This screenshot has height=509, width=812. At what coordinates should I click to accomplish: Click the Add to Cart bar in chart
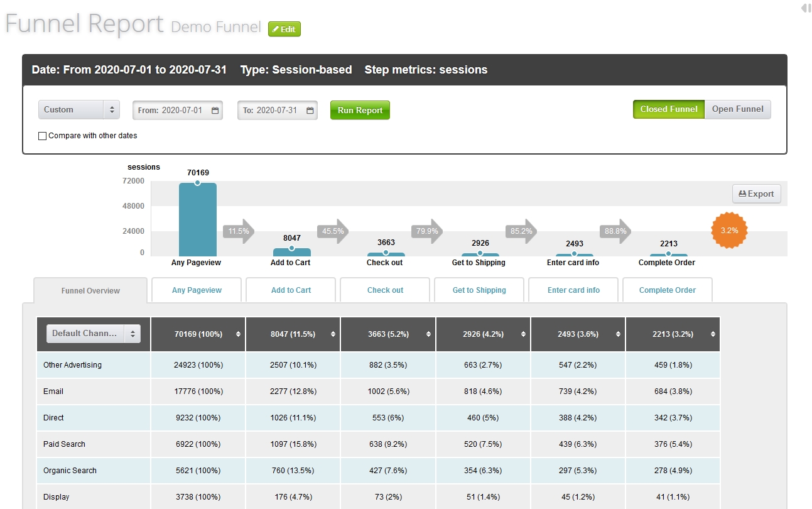click(291, 252)
